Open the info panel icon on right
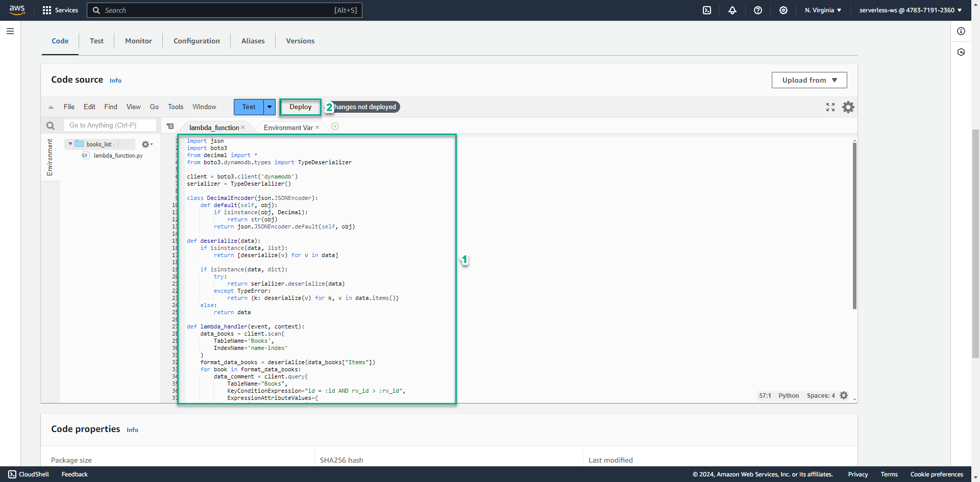This screenshot has width=980, height=482. [961, 31]
